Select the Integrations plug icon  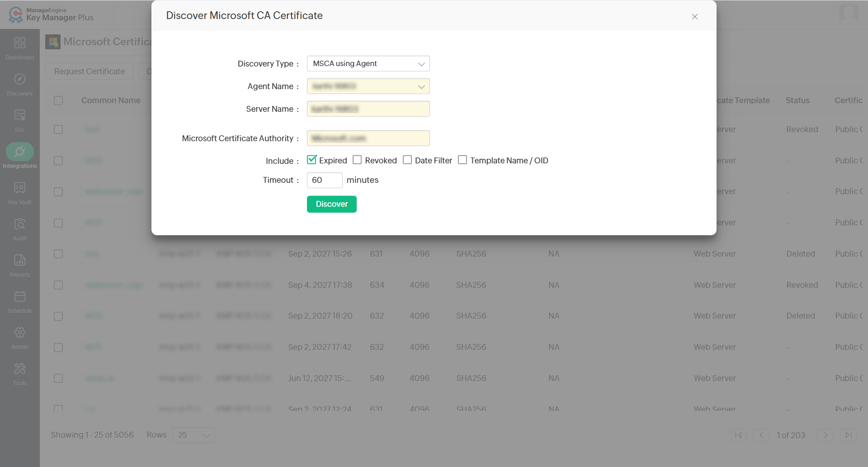[20, 152]
